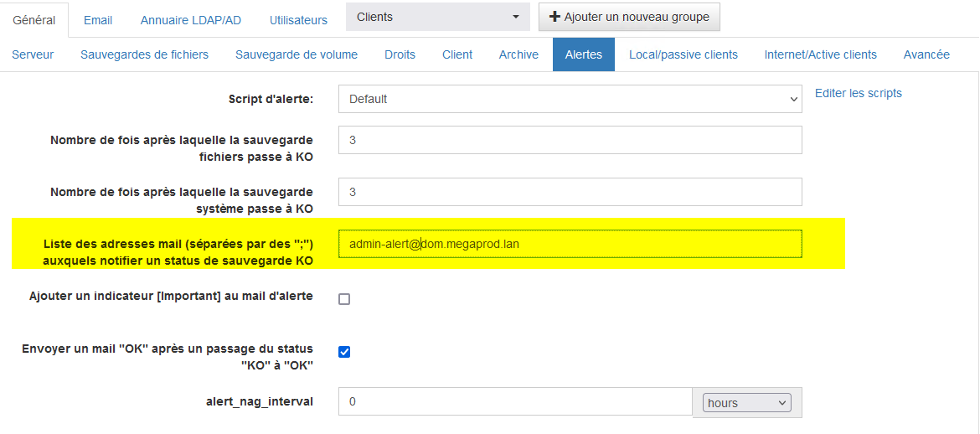Enable the [Important] indicator checkbox
This screenshot has height=434, width=980.
344,299
